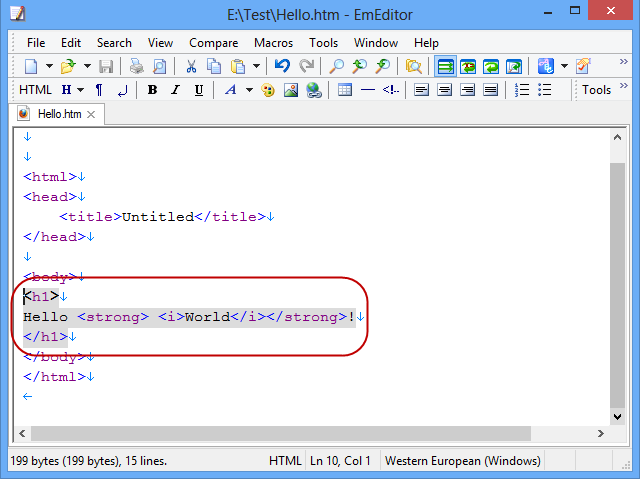Click the Save file icon
This screenshot has width=640, height=480.
pos(106,67)
